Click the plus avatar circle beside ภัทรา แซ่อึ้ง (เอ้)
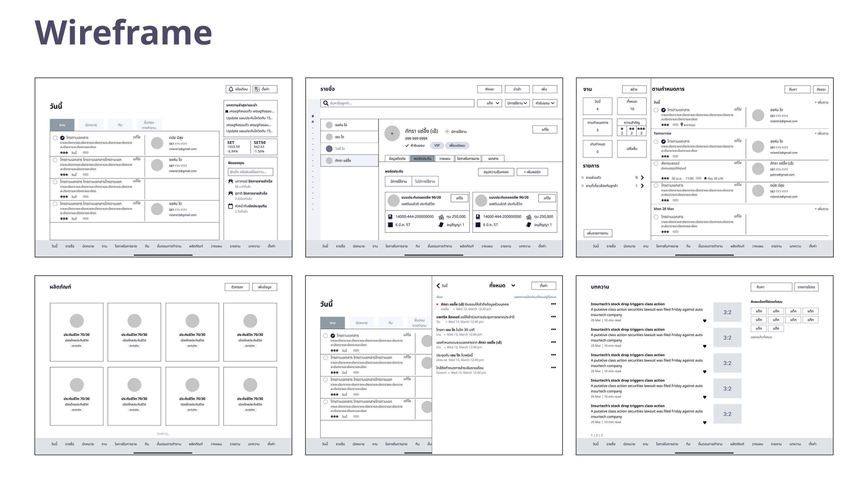 click(x=392, y=133)
